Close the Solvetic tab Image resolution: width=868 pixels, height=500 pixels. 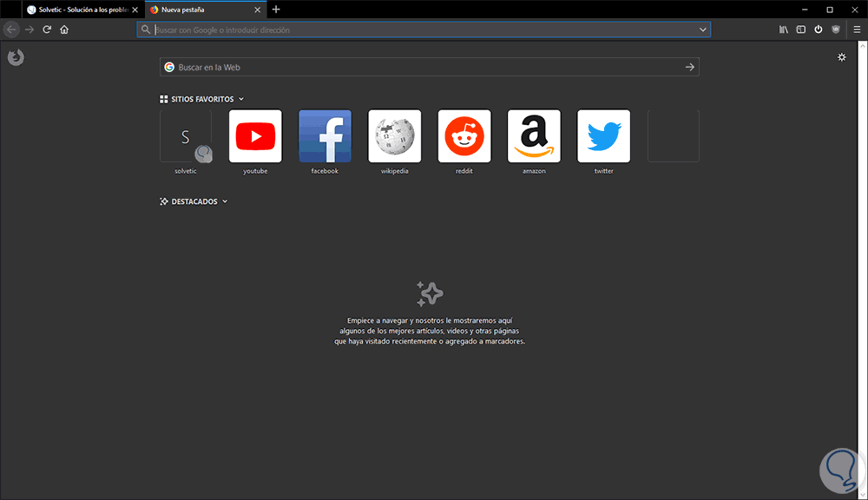(135, 10)
